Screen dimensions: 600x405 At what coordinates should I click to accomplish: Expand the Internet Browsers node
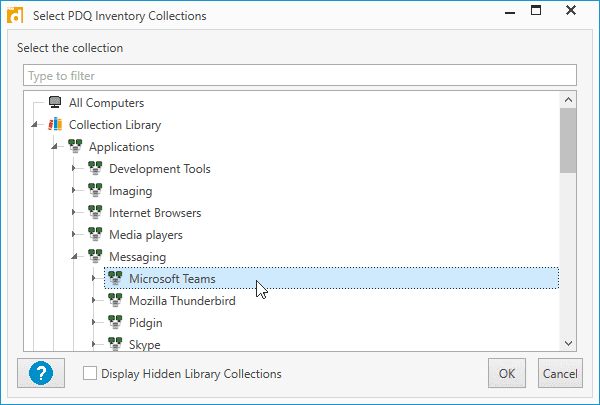[x=73, y=212]
